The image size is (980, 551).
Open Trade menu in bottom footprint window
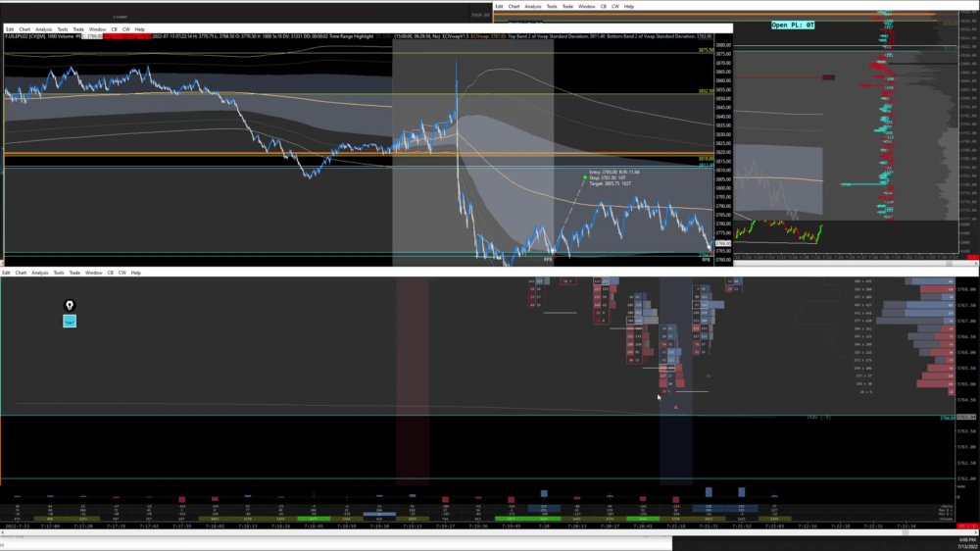tap(74, 273)
